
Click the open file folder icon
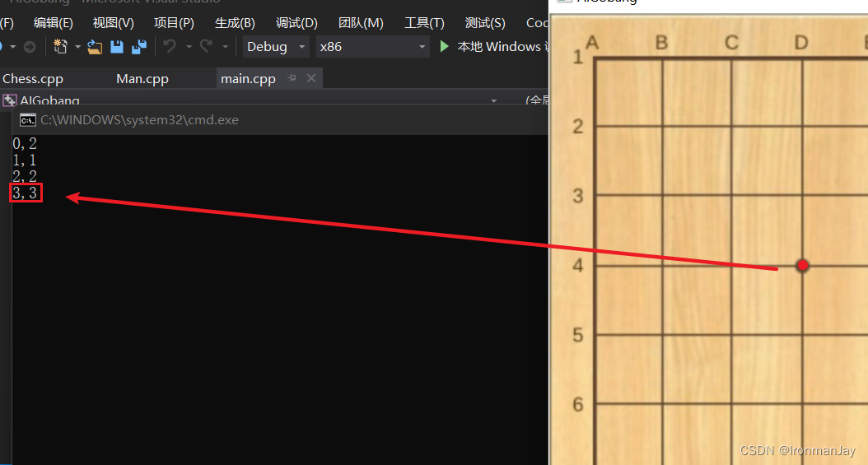point(95,47)
